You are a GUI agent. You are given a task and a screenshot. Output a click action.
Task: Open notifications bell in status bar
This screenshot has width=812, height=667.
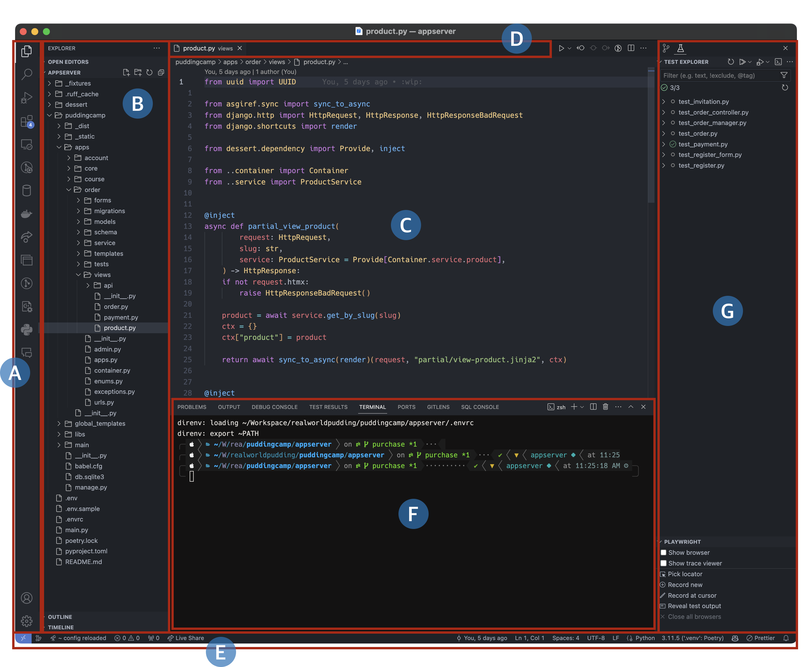click(x=786, y=638)
